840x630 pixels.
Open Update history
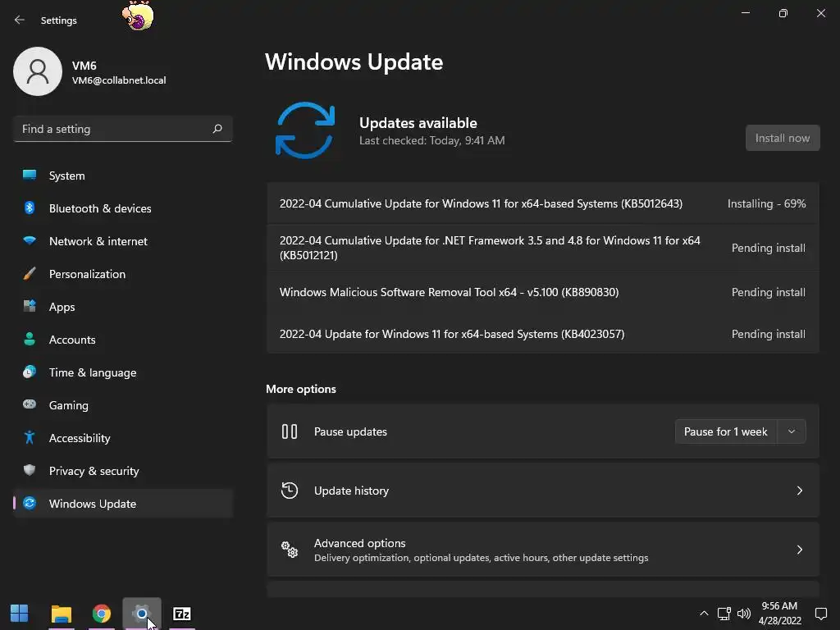[543, 491]
